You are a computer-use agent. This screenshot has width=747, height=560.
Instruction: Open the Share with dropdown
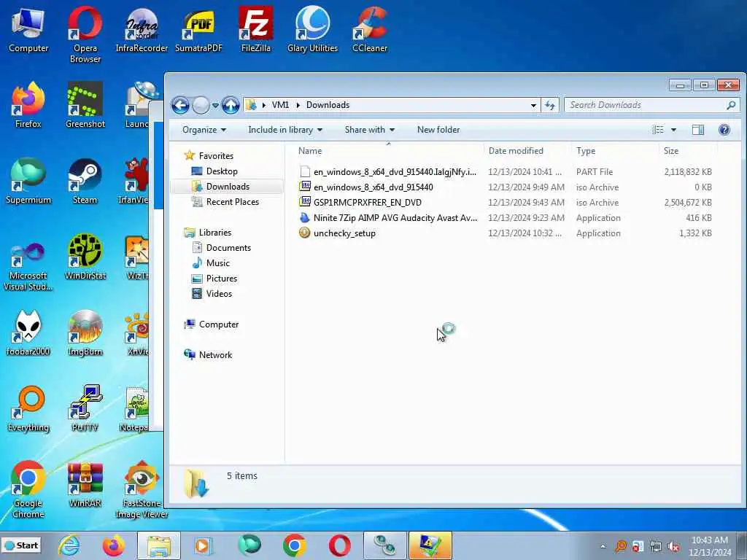coord(370,130)
